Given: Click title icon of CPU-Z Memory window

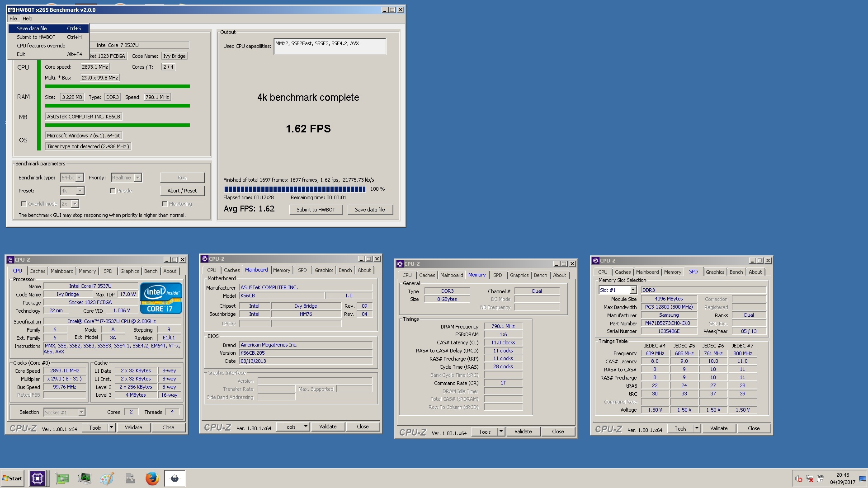Looking at the screenshot, I should [400, 264].
